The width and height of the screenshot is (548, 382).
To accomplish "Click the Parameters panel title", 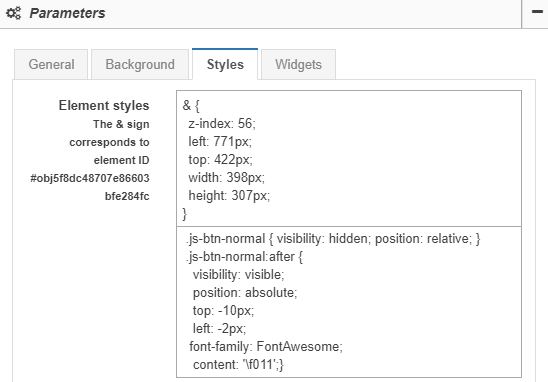I will point(67,13).
